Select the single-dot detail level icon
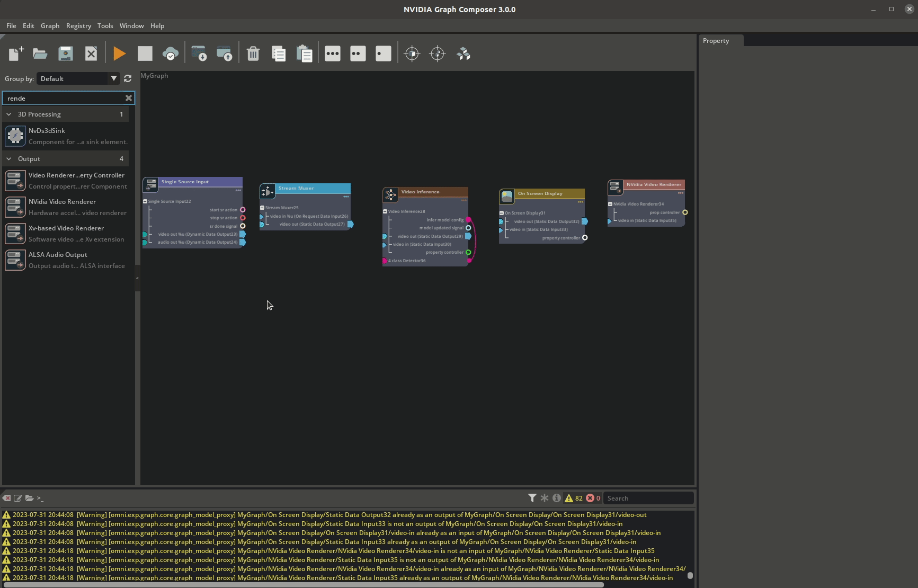The width and height of the screenshot is (918, 588). tap(383, 54)
